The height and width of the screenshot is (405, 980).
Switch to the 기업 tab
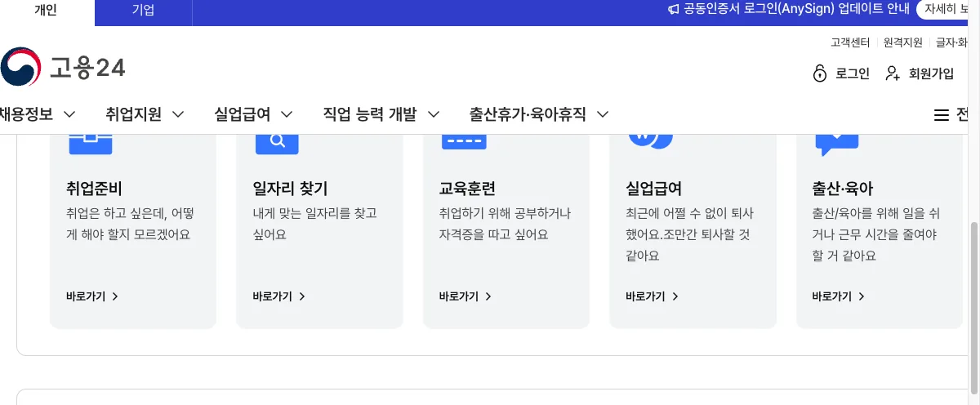pos(143,11)
